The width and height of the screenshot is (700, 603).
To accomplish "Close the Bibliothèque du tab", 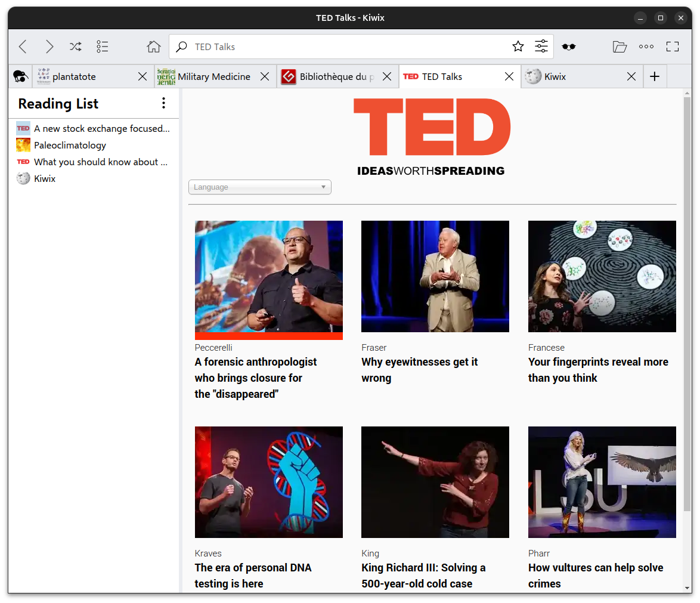I will (387, 76).
